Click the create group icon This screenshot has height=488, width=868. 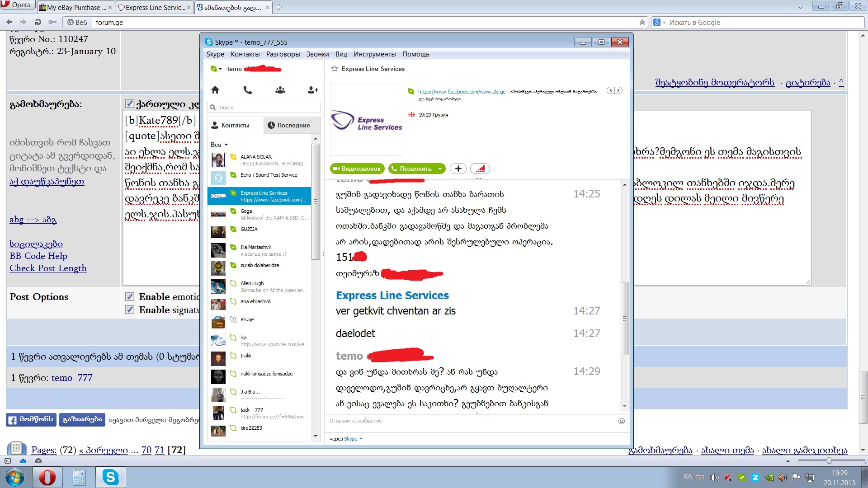[x=280, y=90]
